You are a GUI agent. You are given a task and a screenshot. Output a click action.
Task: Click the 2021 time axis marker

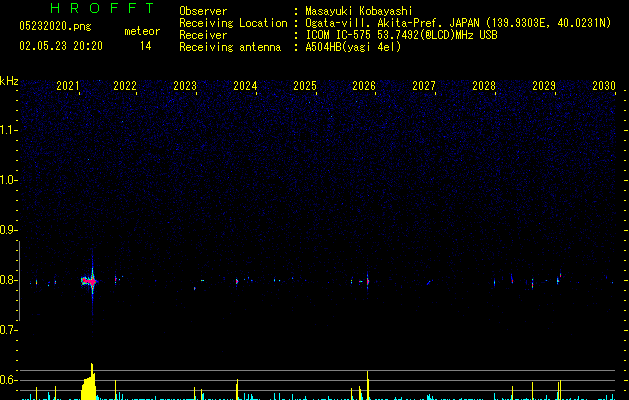pyautogui.click(x=68, y=86)
